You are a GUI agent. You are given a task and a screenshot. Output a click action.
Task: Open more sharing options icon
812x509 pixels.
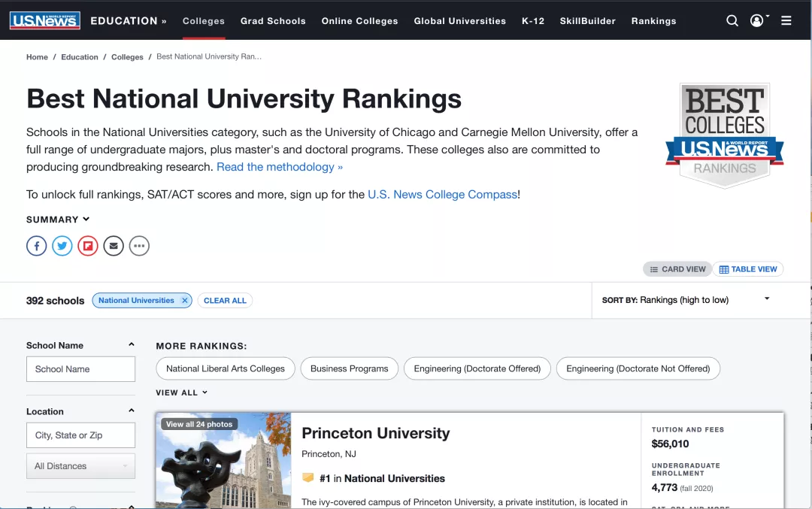[x=139, y=246]
